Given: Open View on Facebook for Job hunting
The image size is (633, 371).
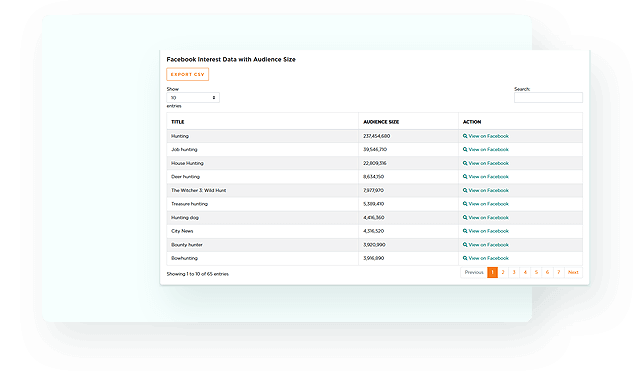Looking at the screenshot, I should (486, 149).
